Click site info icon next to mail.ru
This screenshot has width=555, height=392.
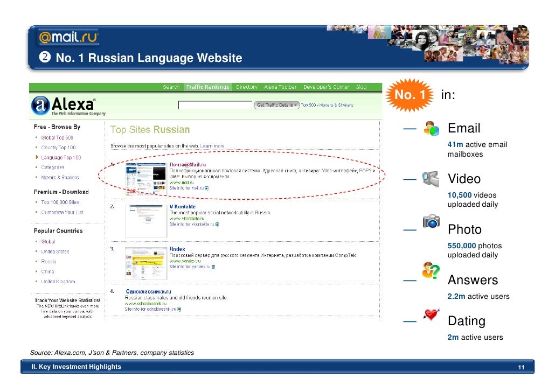[x=207, y=188]
